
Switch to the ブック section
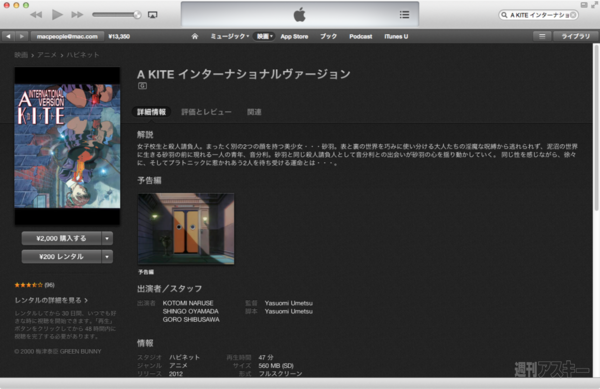coord(328,36)
